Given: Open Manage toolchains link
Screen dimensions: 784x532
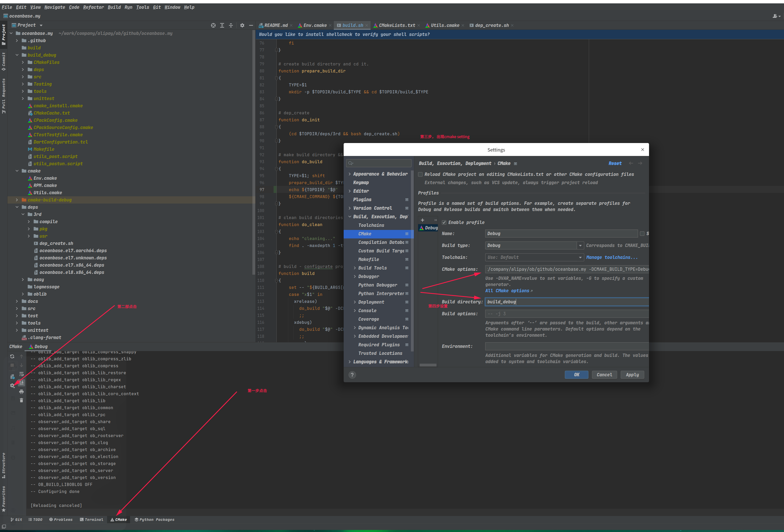Looking at the screenshot, I should 612,257.
